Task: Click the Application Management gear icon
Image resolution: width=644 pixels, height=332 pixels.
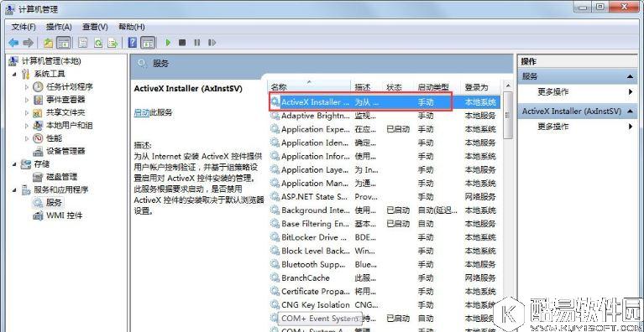Action: tap(275, 184)
